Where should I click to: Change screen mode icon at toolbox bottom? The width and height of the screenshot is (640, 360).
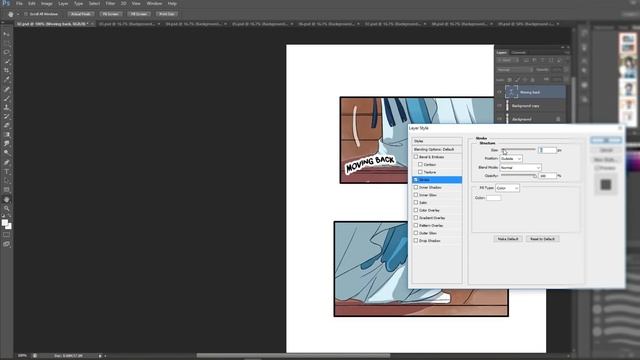(x=7, y=244)
